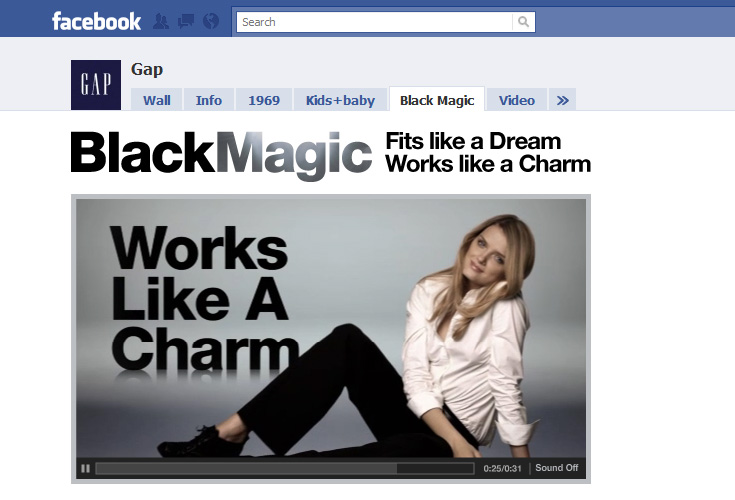Image resolution: width=735 pixels, height=500 pixels.
Task: Open friend requests icon
Action: 161,22
